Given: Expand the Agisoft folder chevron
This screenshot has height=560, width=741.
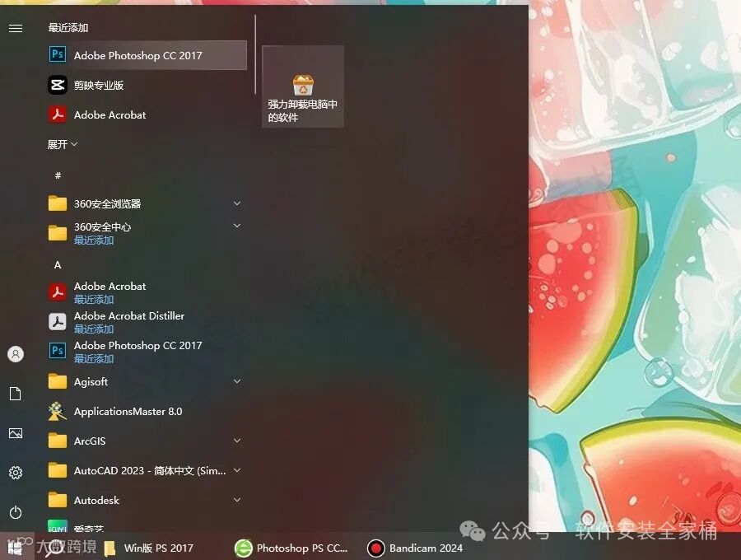Looking at the screenshot, I should [237, 381].
